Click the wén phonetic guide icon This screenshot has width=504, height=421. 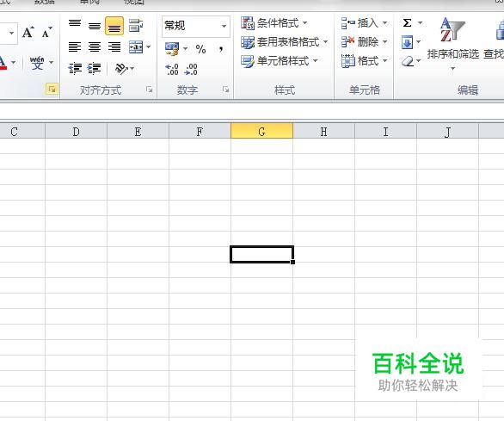(x=37, y=63)
